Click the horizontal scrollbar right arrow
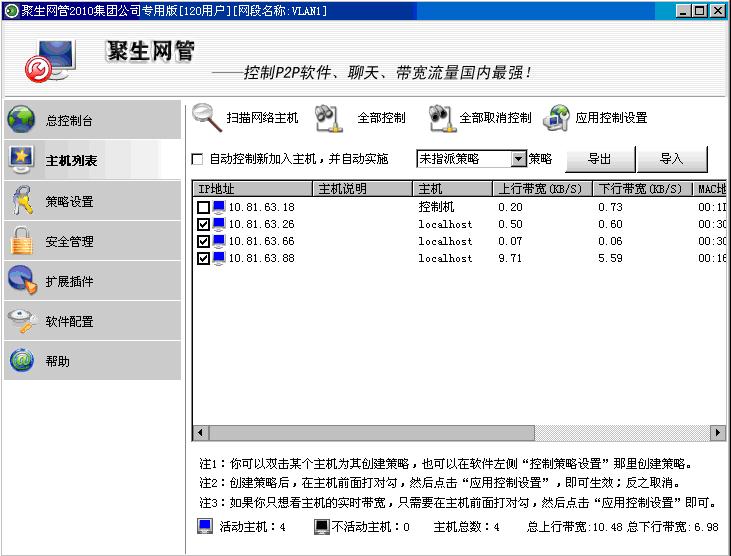This screenshot has height=556, width=731. pyautogui.click(x=718, y=432)
